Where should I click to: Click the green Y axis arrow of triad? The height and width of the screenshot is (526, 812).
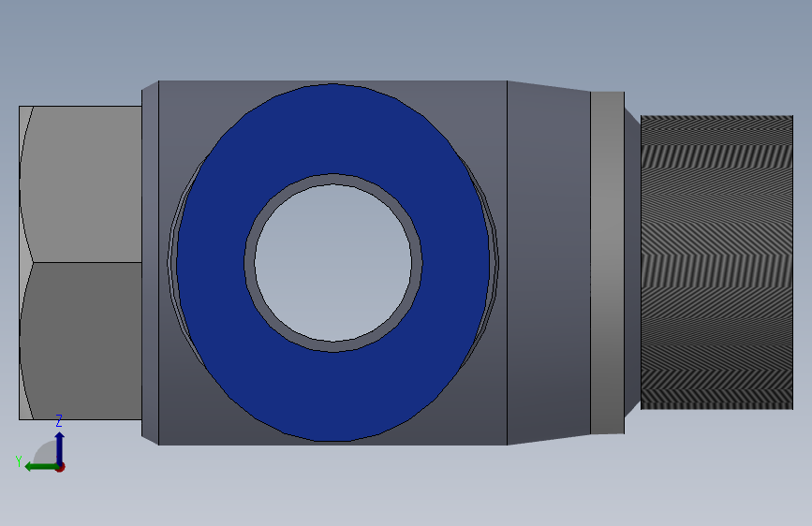click(x=41, y=467)
